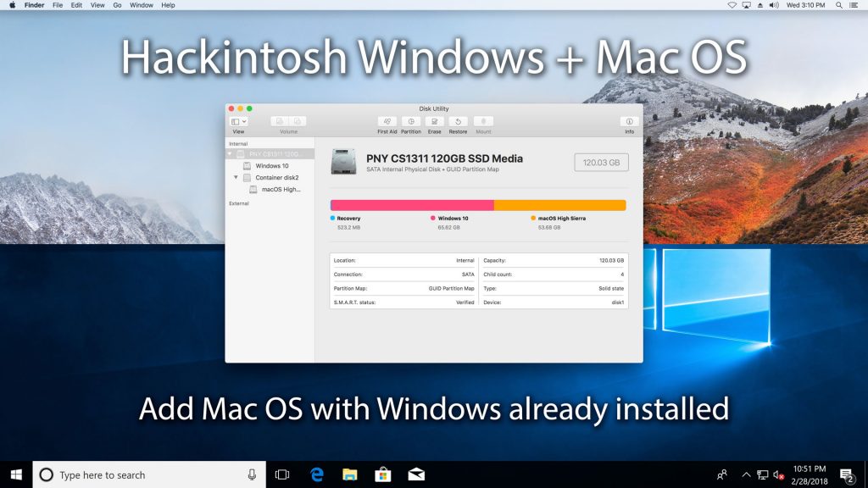Screen dimensions: 868x488
Task: Click the 'Type:' Solid state row
Action: pos(554,288)
